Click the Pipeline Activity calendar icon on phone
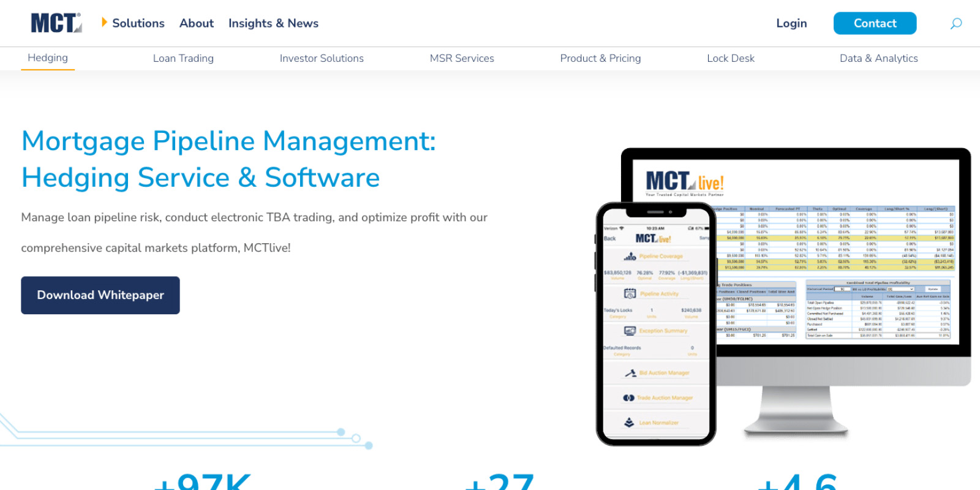Image resolution: width=980 pixels, height=490 pixels. [630, 293]
